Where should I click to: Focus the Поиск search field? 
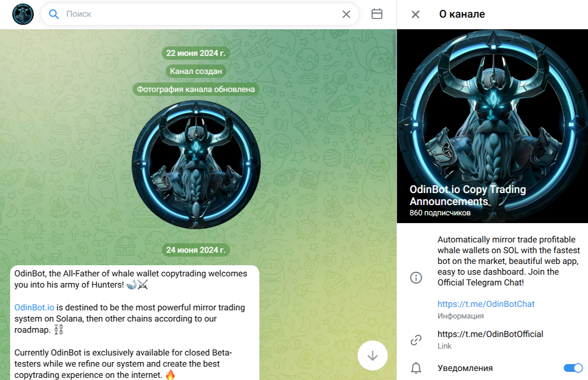pyautogui.click(x=200, y=14)
